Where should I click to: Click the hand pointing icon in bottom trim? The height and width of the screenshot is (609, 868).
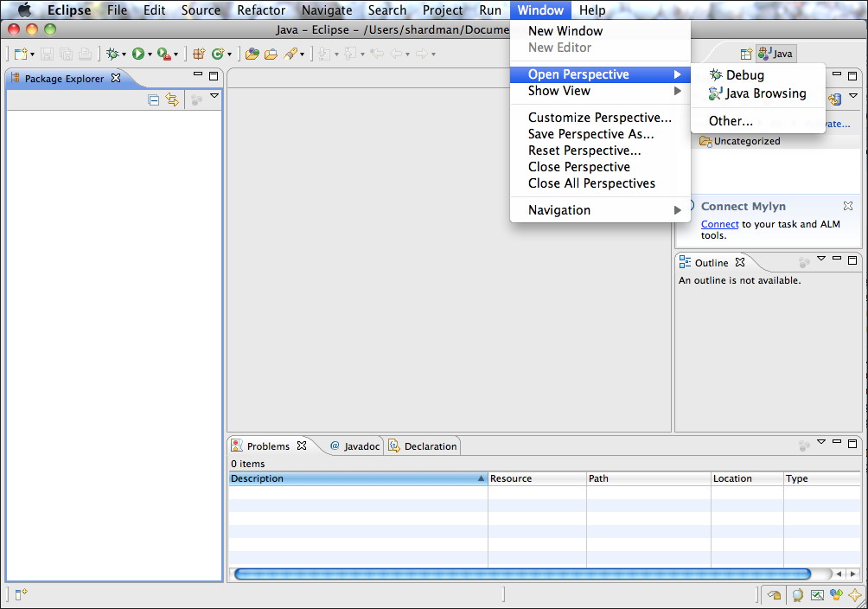(x=774, y=595)
